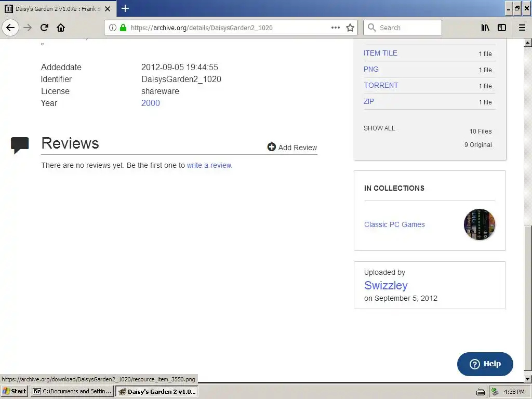
Task: Open the Windows Start menu
Action: point(14,391)
